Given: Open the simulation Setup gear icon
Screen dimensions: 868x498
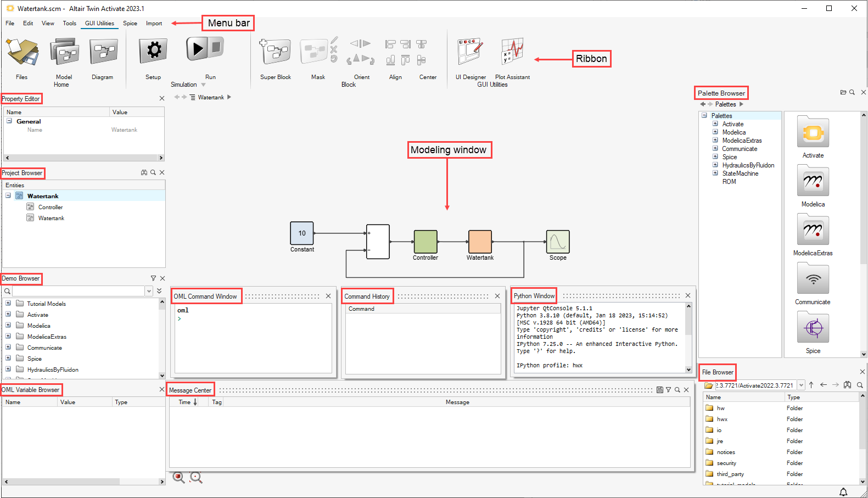Looking at the screenshot, I should [x=153, y=51].
